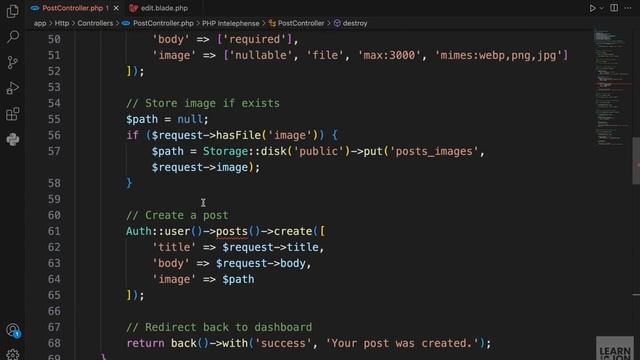Viewport: 640px width, 360px height.
Task: Switch to the PostController.php tab
Action: tap(73, 8)
